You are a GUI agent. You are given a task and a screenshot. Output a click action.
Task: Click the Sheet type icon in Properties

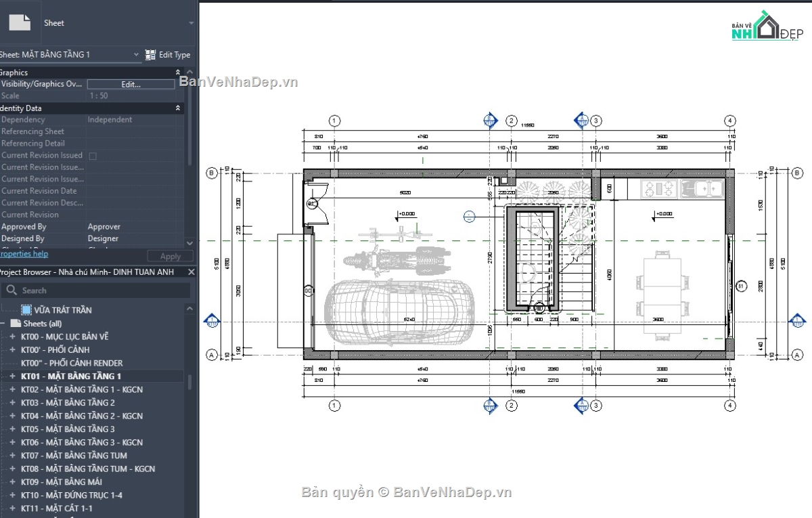(x=20, y=22)
